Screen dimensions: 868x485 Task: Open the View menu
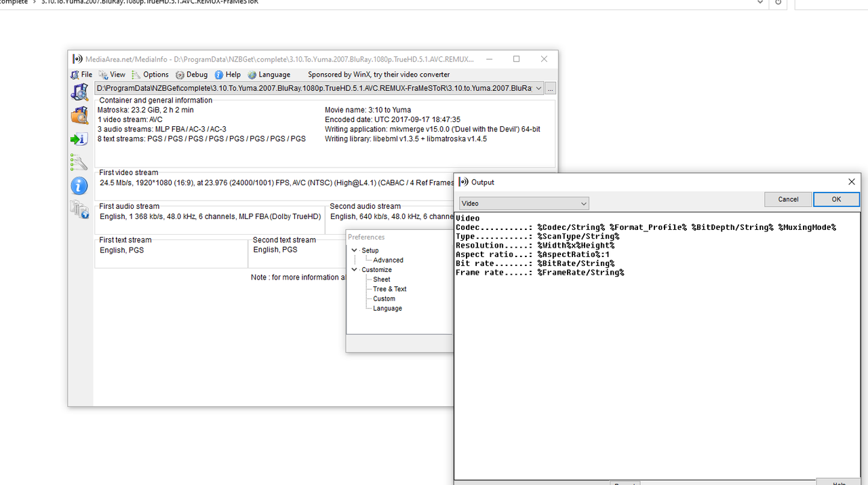point(113,75)
